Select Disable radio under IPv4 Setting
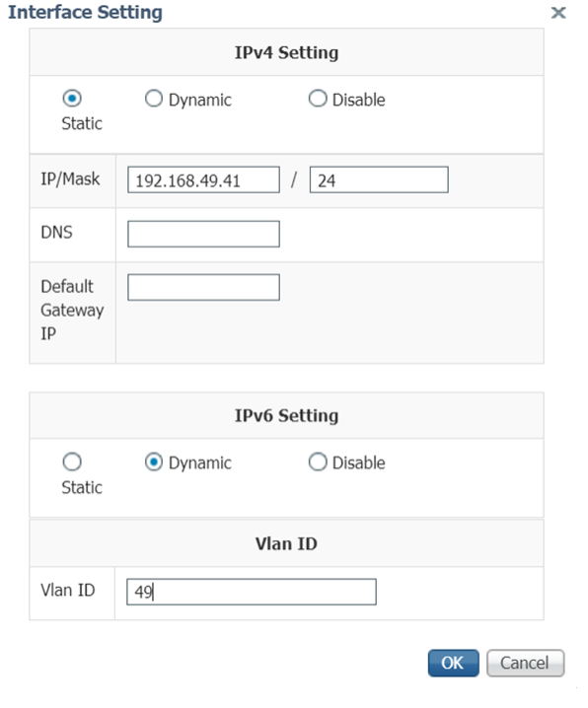Screen dimensions: 588x708 (x=318, y=99)
